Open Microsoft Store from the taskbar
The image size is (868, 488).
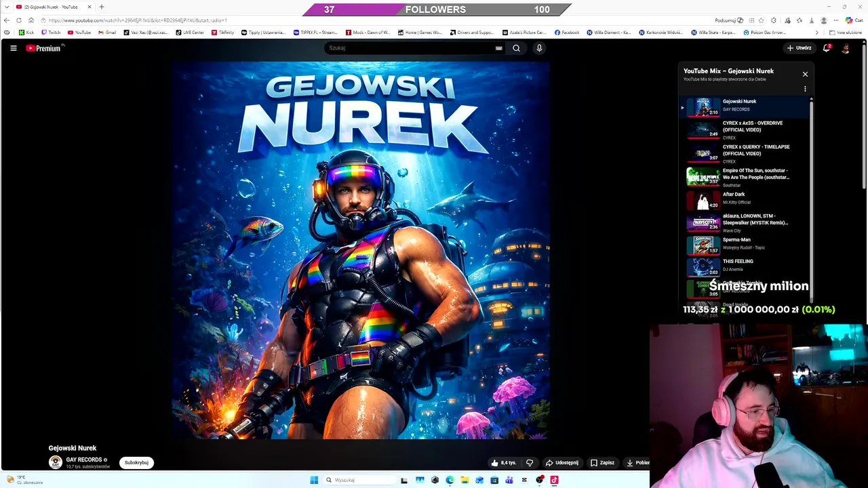(x=494, y=480)
